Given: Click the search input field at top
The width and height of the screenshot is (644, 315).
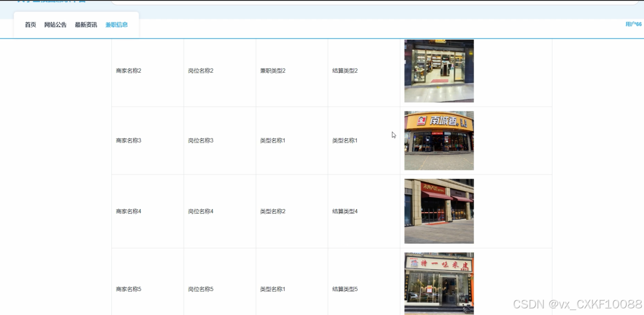Looking at the screenshot, I should (375, 2).
